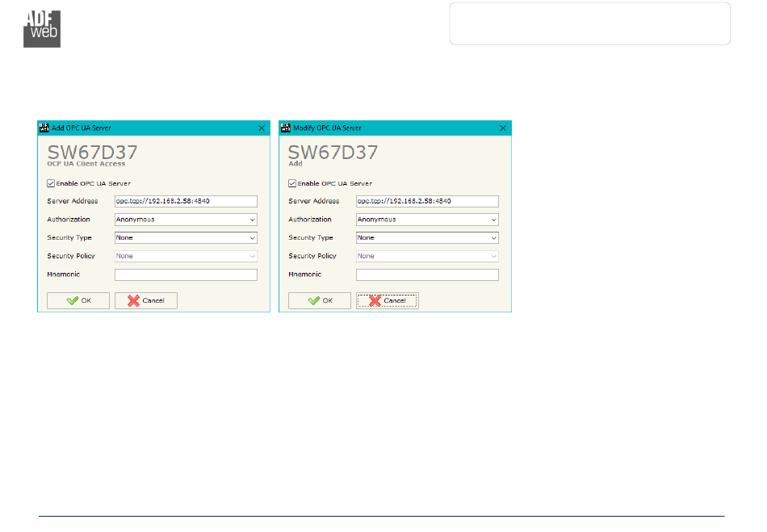Open Authorization dropdown in Add dialog
The height and width of the screenshot is (532, 767).
[x=186, y=220]
